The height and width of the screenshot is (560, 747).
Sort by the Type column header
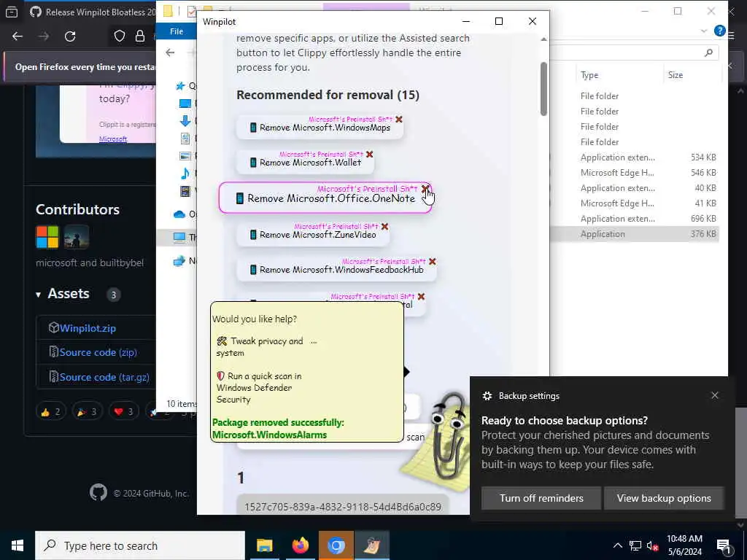[589, 75]
